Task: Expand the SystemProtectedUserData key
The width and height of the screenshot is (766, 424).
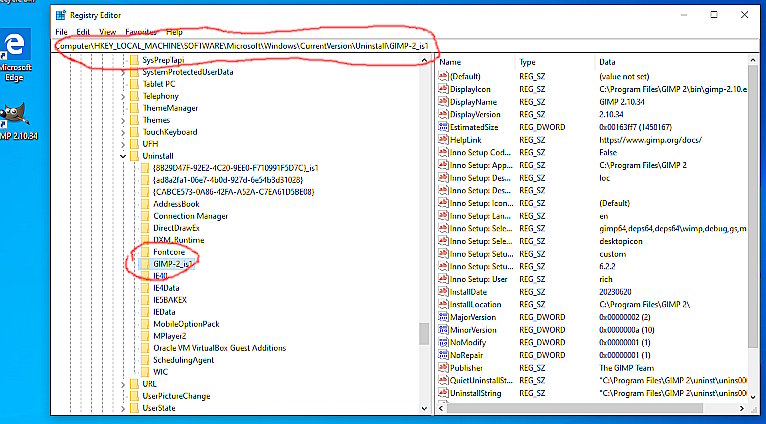Action: coord(123,72)
